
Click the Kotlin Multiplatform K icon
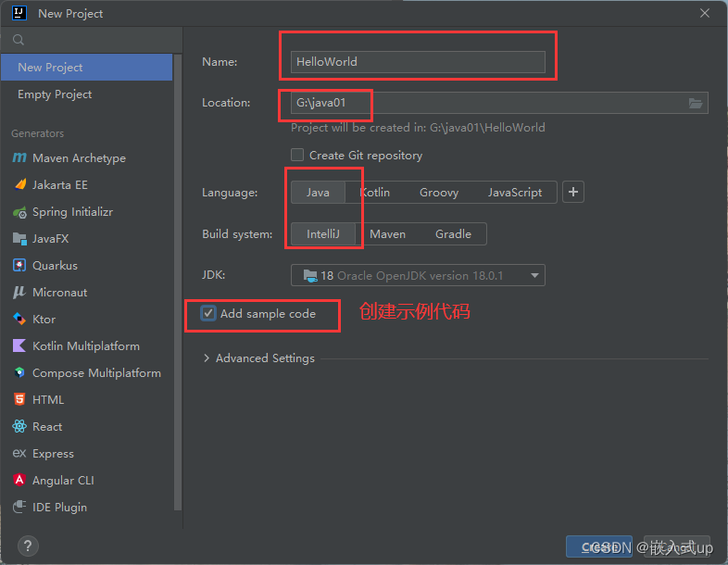pos(19,345)
